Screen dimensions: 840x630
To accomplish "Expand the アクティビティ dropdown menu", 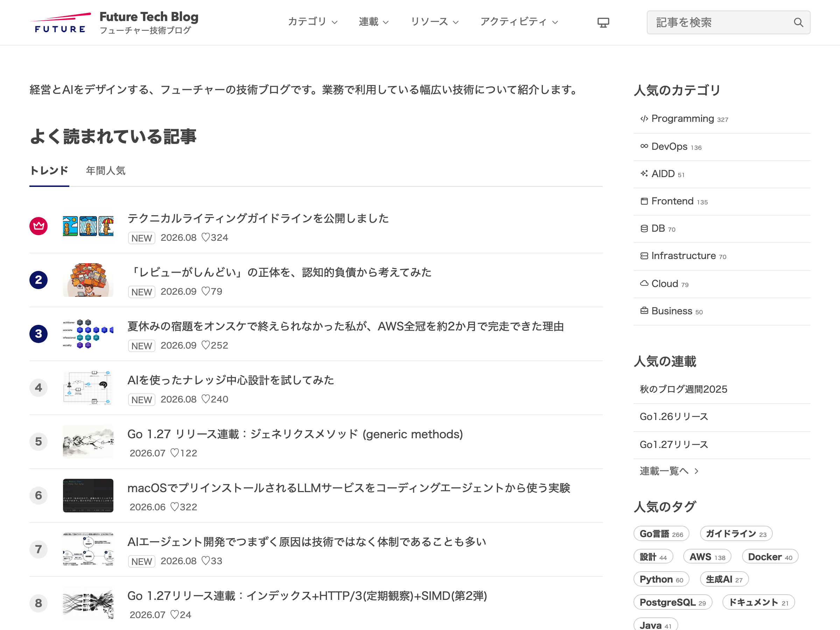I will (519, 22).
